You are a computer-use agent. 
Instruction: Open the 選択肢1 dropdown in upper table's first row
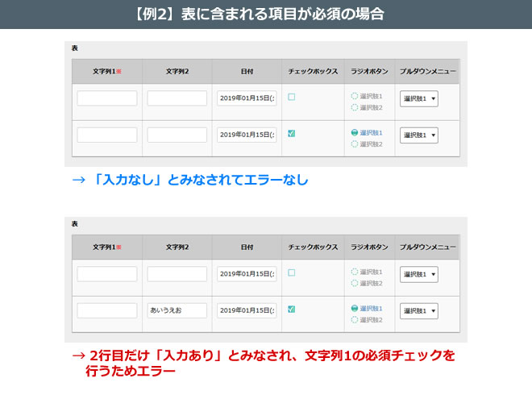419,98
